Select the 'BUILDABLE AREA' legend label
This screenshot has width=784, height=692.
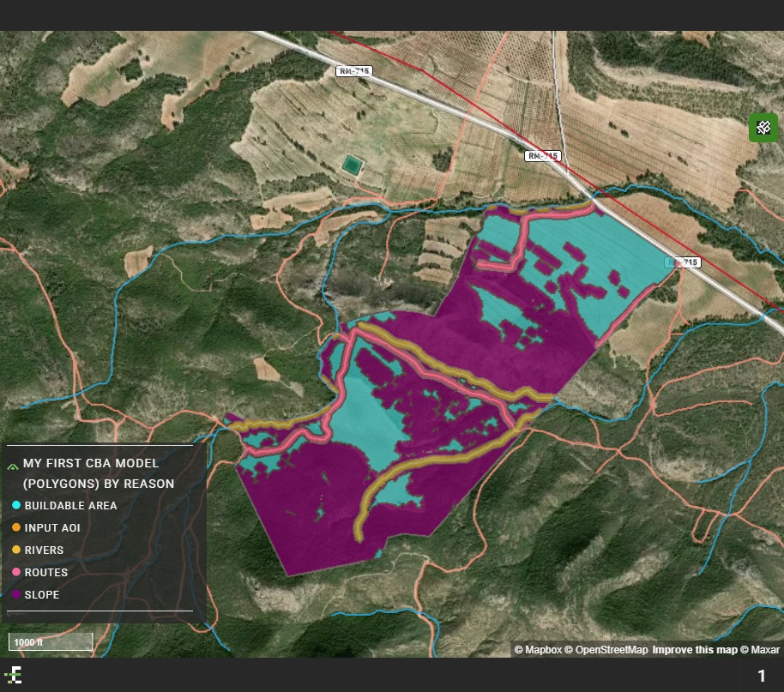click(70, 506)
